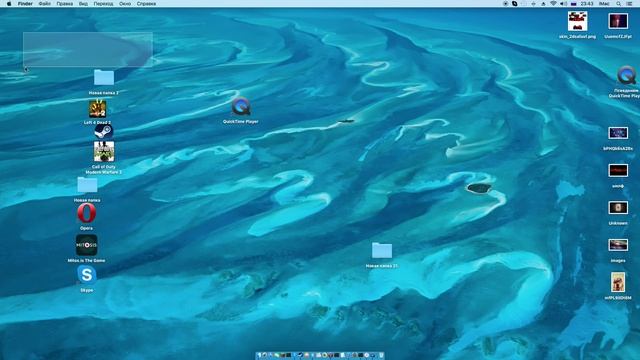640x360 pixels.
Task: Select the Steam desktop icon
Action: [x=104, y=132]
